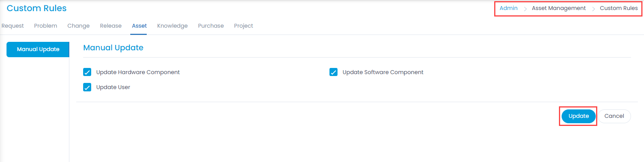Viewport: 644px width, 162px height.
Task: Open the Knowledge tab
Action: [x=172, y=26]
